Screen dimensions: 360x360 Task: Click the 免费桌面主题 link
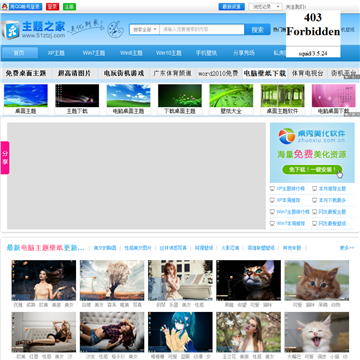click(26, 73)
